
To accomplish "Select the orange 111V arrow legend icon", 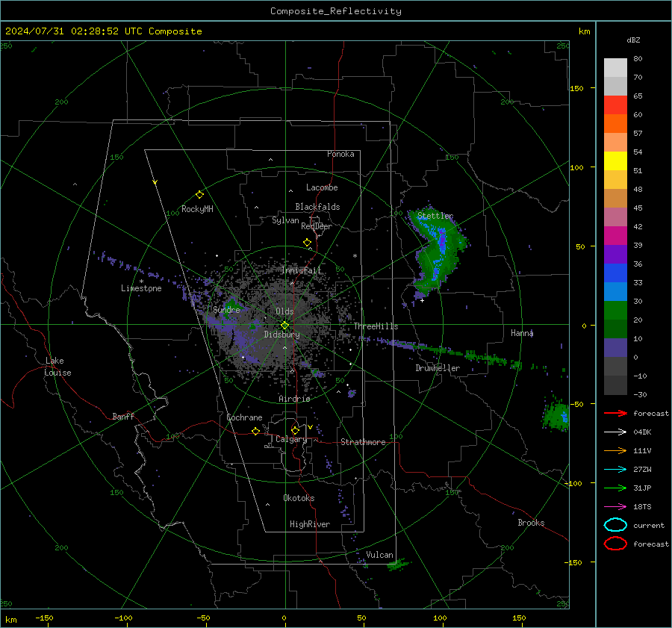I will (x=615, y=450).
